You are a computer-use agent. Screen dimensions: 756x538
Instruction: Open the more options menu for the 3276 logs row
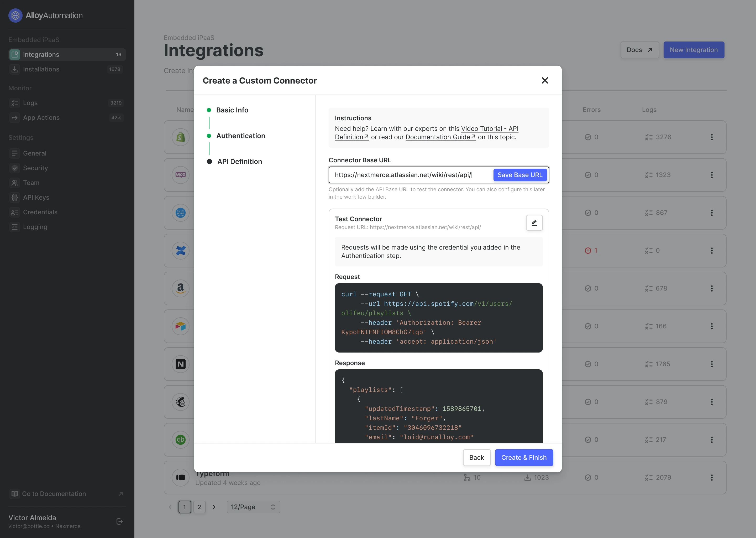[712, 137]
